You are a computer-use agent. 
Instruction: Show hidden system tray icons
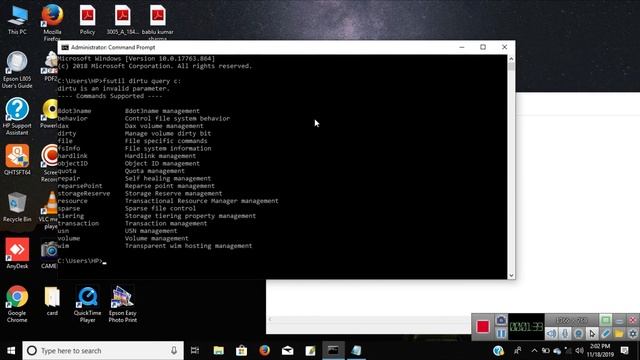pos(534,351)
